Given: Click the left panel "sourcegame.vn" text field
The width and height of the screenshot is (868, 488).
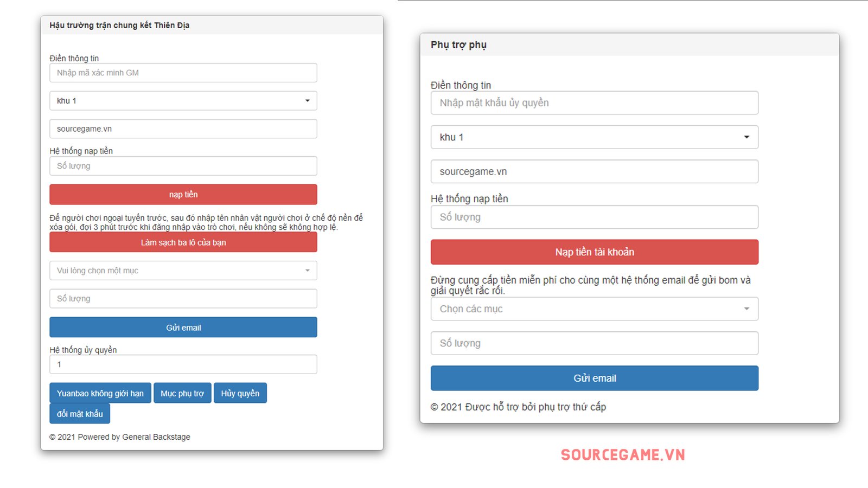Looking at the screenshot, I should [x=183, y=129].
